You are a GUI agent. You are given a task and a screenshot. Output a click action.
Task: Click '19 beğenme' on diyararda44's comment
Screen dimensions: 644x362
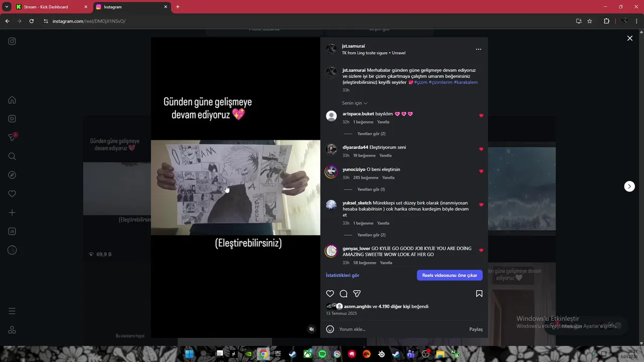click(x=364, y=156)
